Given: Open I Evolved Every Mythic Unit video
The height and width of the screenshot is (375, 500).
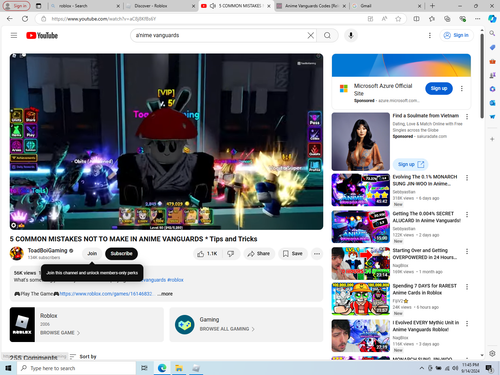Looking at the screenshot, I should pyautogui.click(x=361, y=336).
